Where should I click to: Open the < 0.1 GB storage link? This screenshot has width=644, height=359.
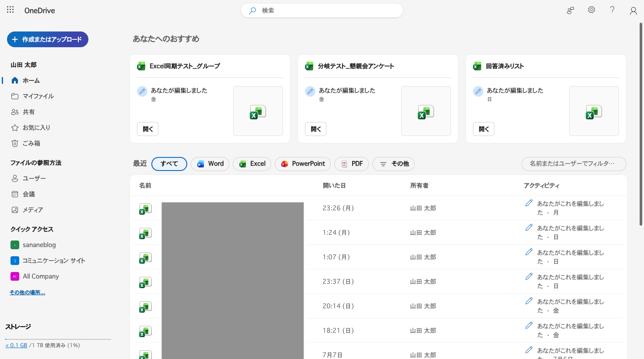click(x=16, y=345)
